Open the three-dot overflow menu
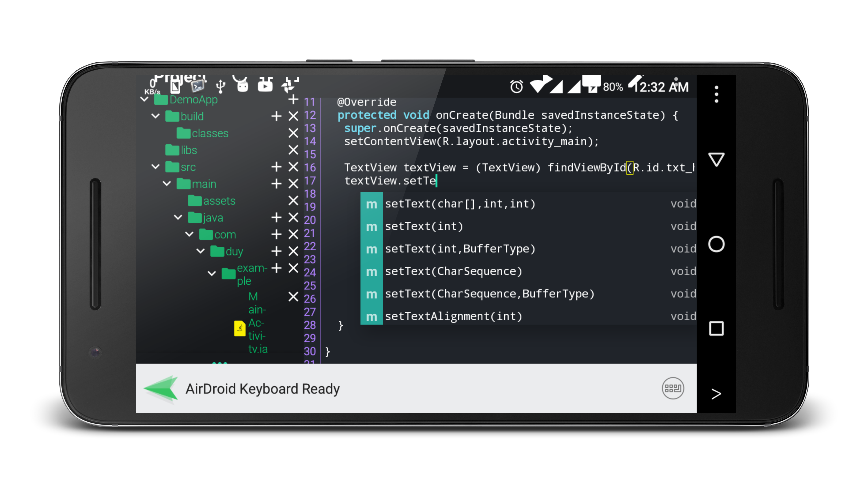Image resolution: width=868 pixels, height=486 pixels. coord(716,94)
